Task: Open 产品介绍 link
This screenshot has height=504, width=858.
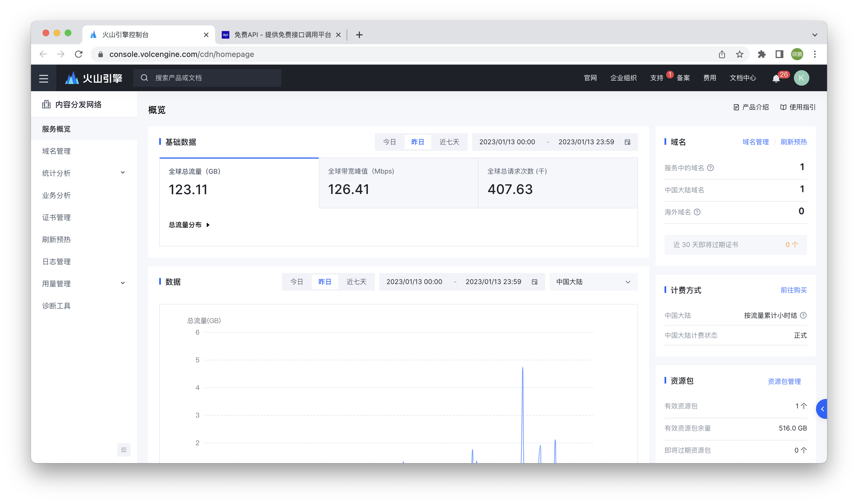Action: tap(751, 107)
